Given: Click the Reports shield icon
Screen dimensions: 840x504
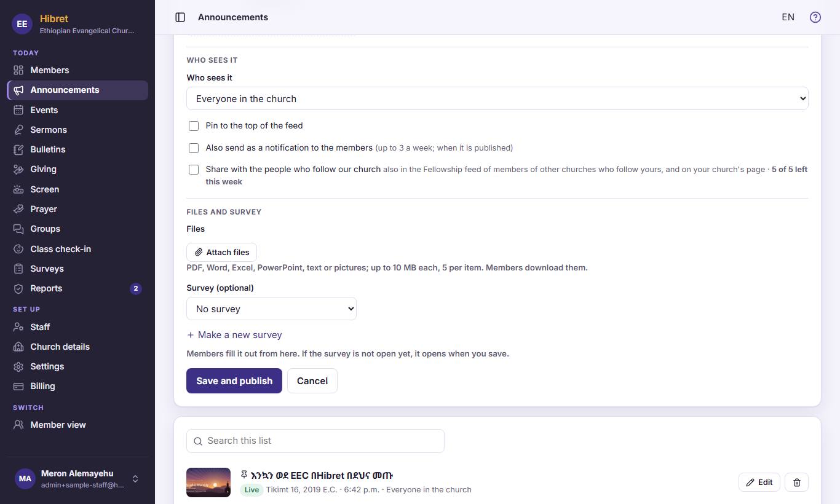Looking at the screenshot, I should (18, 288).
